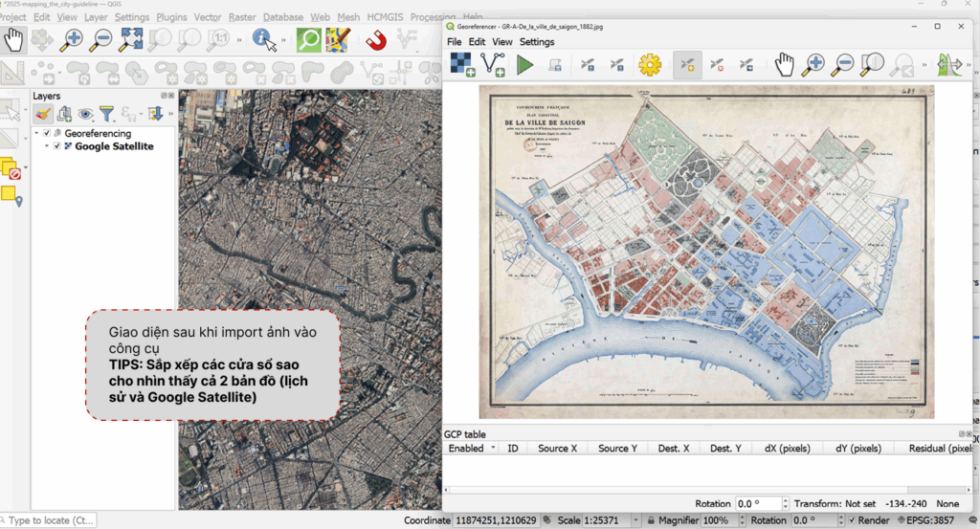This screenshot has width=980, height=529.
Task: Click the Saigon historical map canvas image
Action: [x=706, y=252]
